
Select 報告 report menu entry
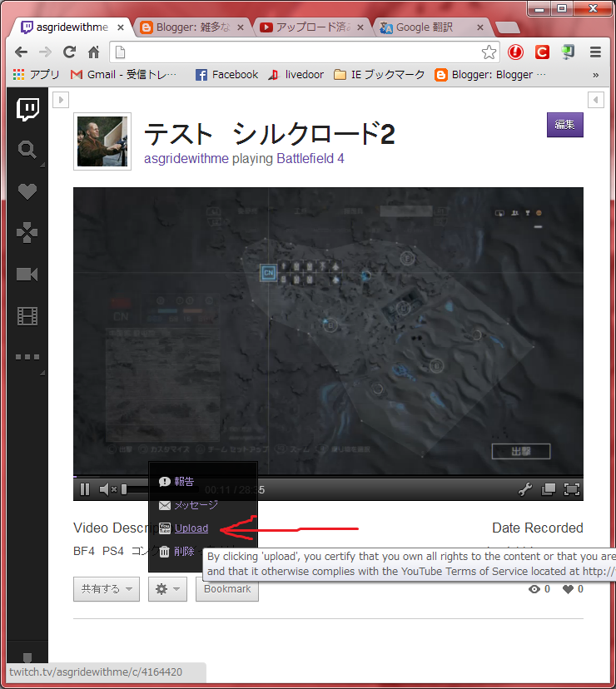176,482
